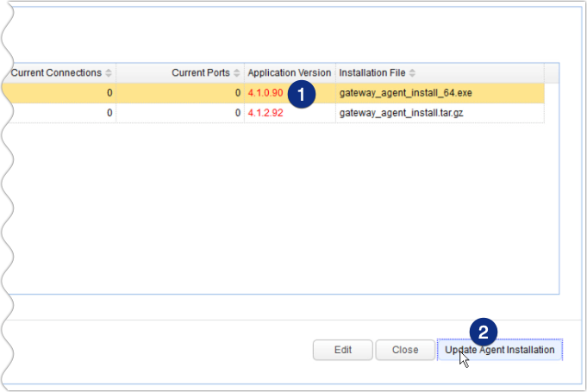Select gateway_agent_install.tar.gz file cell
This screenshot has width=587, height=392.
tap(440, 113)
